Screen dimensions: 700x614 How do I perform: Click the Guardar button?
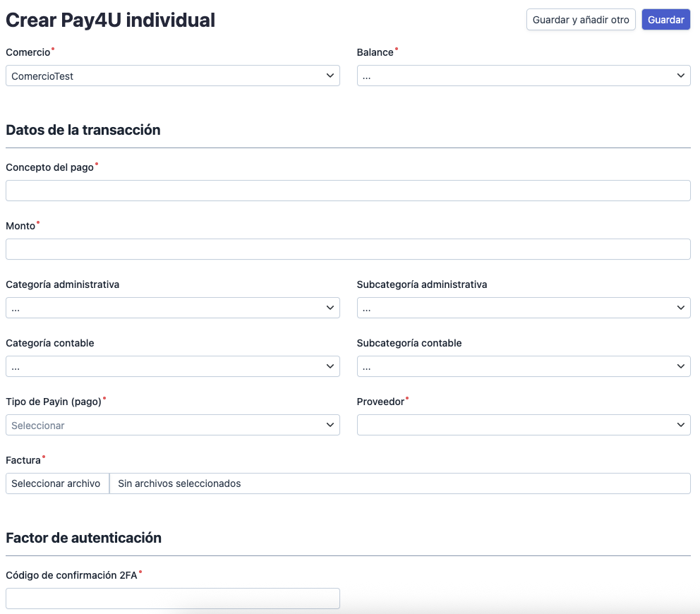(665, 19)
